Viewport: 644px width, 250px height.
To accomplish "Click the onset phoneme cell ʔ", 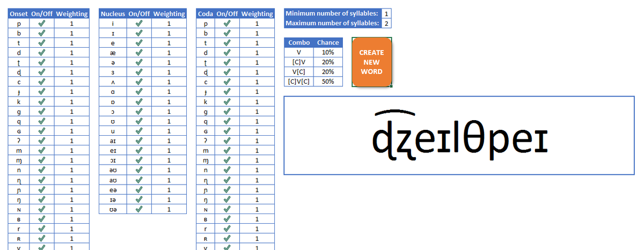I will [19, 141].
